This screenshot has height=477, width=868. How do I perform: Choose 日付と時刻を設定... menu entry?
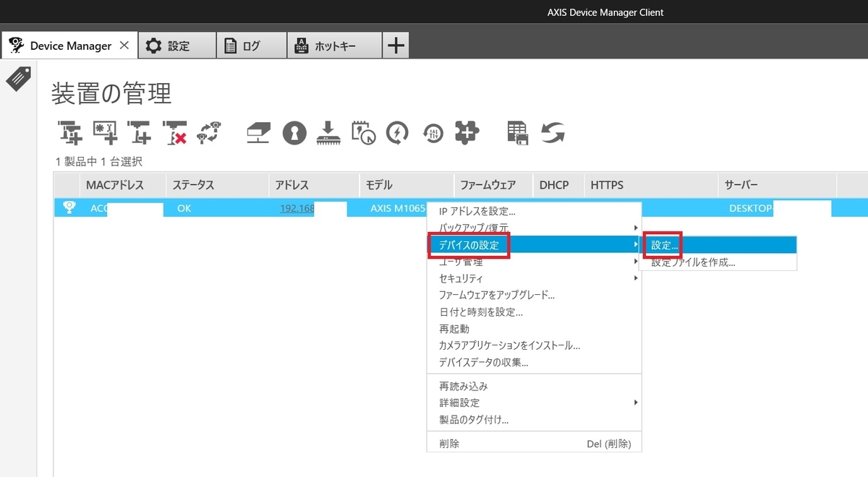(x=534, y=312)
